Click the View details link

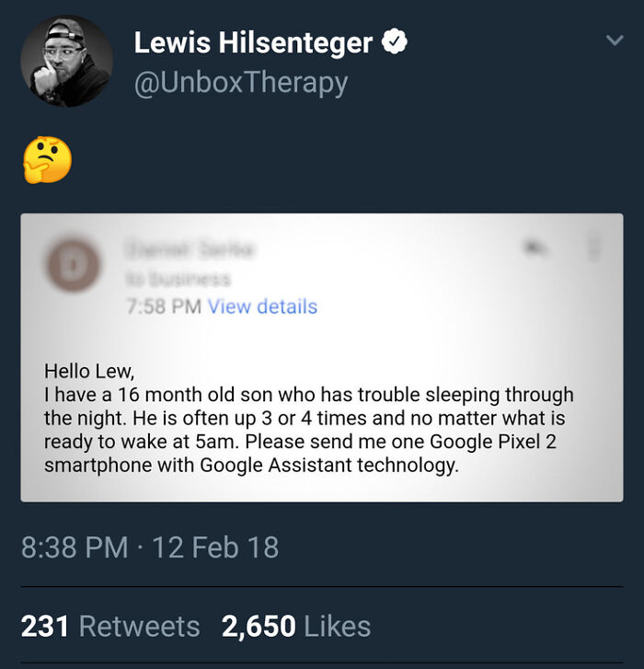point(262,306)
